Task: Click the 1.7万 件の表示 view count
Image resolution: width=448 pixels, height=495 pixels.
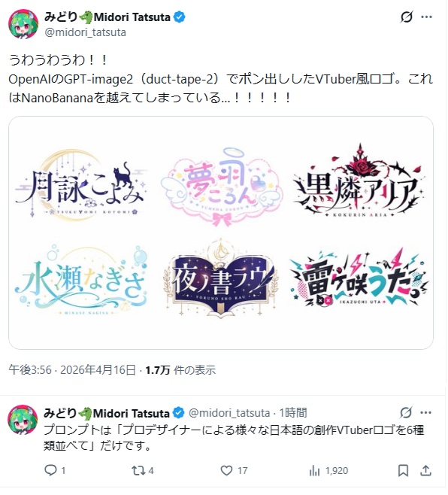Action: coord(180,369)
